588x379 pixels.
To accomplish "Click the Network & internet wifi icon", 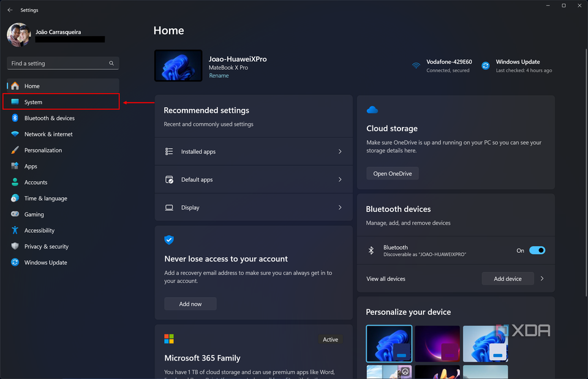I will 15,134.
